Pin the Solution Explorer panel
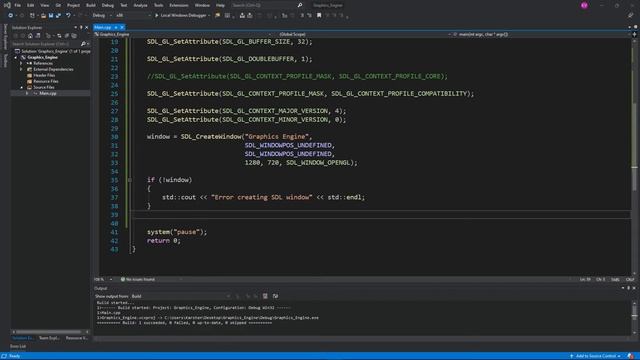Image resolution: width=640 pixels, height=360 pixels. (81, 27)
